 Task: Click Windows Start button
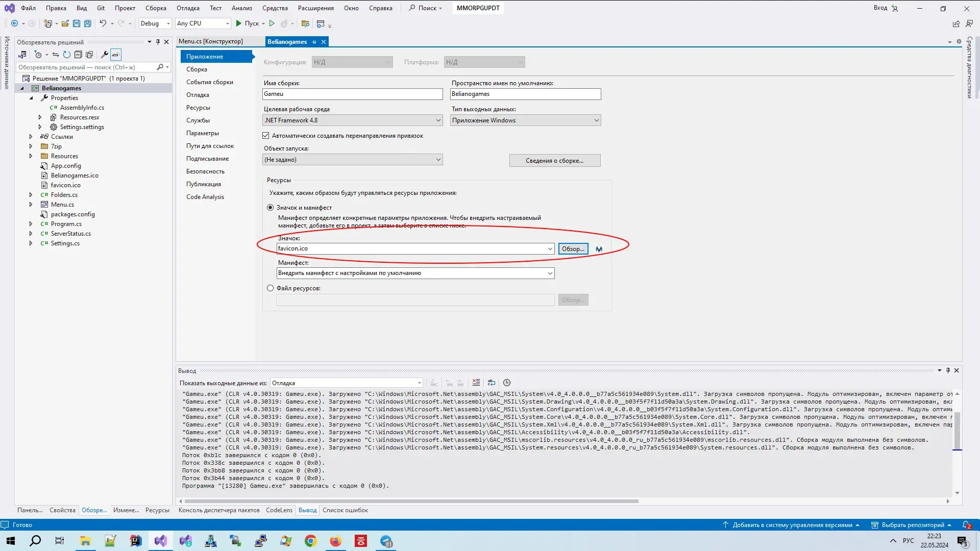pos(10,541)
